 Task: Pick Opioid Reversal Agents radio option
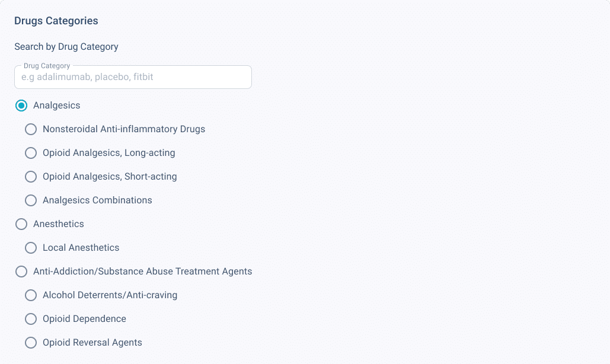[x=31, y=343]
